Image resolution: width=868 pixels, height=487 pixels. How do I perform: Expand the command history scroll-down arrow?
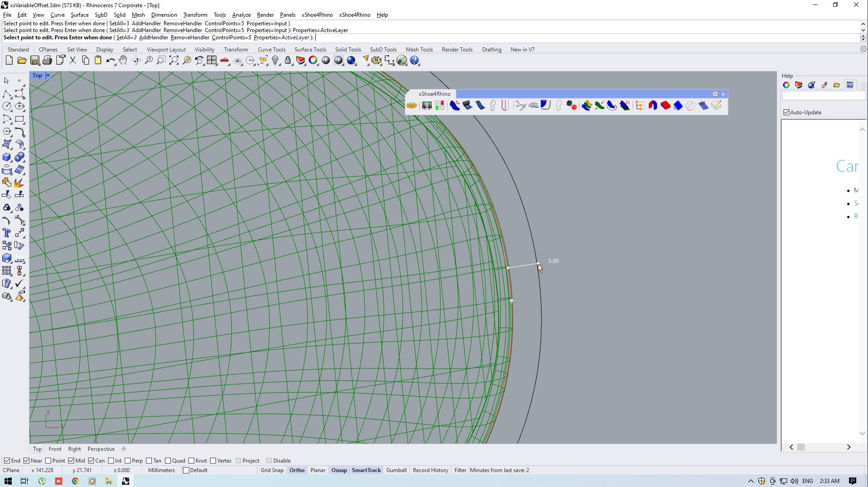(863, 30)
